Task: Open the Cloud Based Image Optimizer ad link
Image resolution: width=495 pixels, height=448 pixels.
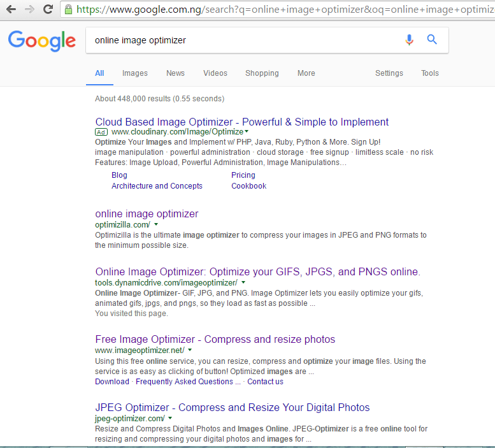Action: 242,122
